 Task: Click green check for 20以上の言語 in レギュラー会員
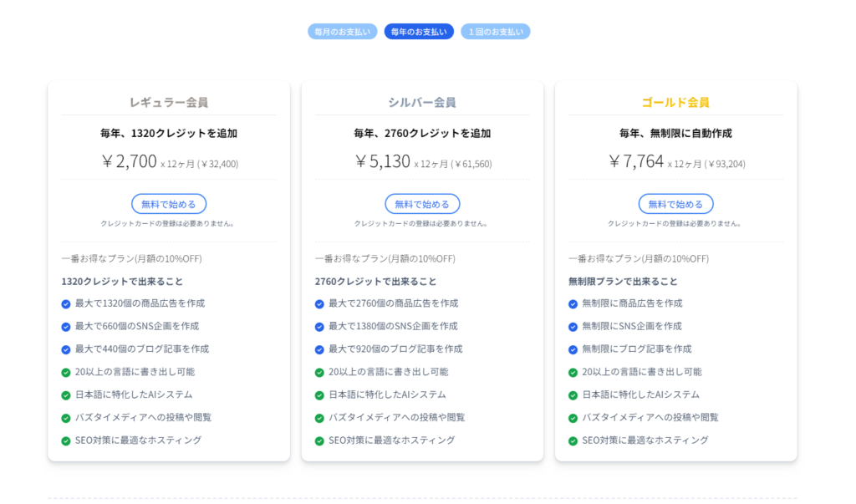(x=66, y=373)
